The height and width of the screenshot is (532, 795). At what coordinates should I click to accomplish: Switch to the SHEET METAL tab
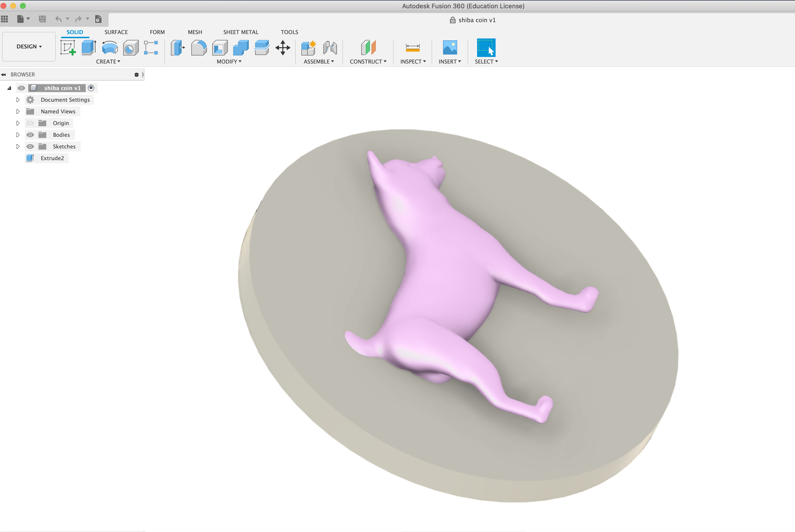tap(241, 32)
